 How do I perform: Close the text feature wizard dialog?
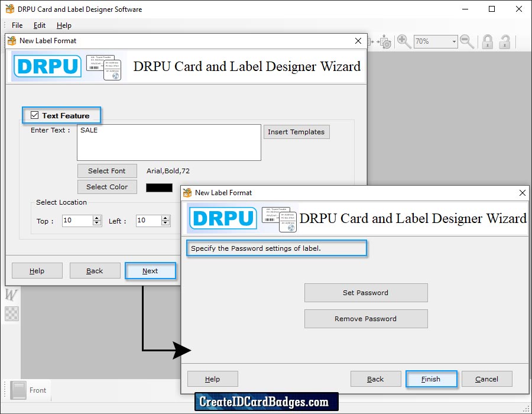(358, 41)
